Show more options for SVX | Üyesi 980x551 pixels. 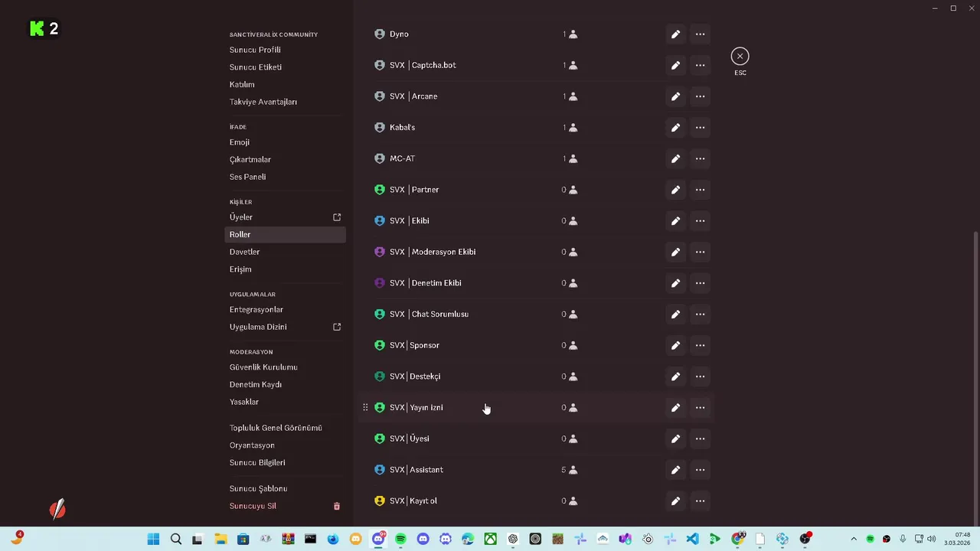[x=700, y=439]
